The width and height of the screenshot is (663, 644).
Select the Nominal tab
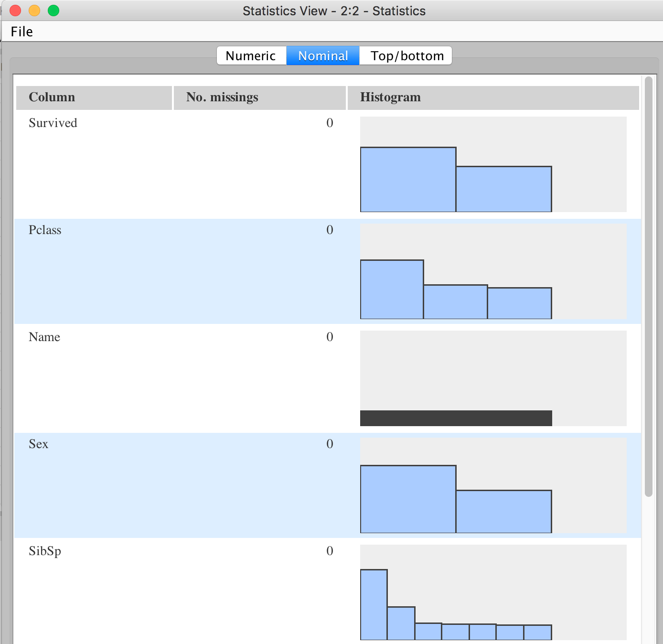coord(323,55)
